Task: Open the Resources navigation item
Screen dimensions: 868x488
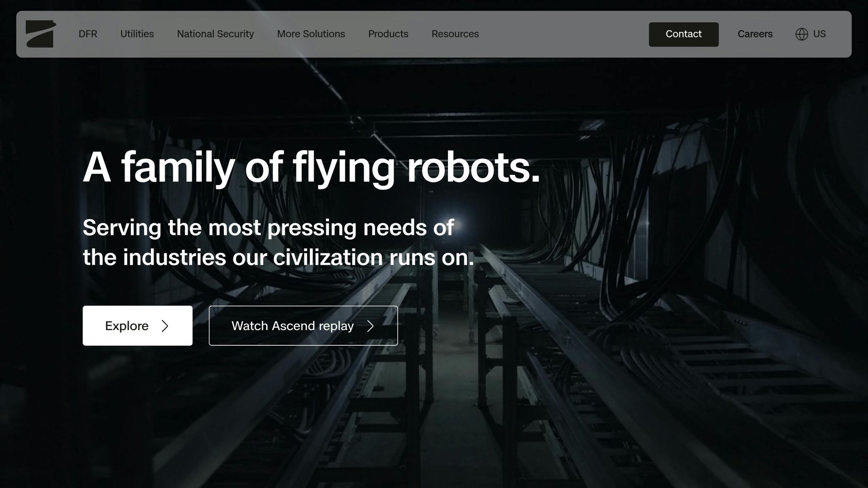Action: click(x=455, y=34)
